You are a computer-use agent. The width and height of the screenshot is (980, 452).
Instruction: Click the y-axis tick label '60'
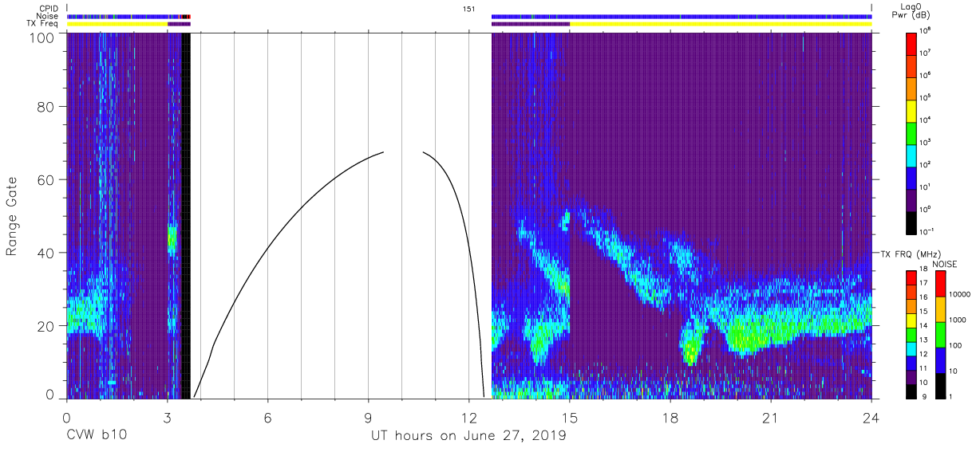pyautogui.click(x=45, y=180)
